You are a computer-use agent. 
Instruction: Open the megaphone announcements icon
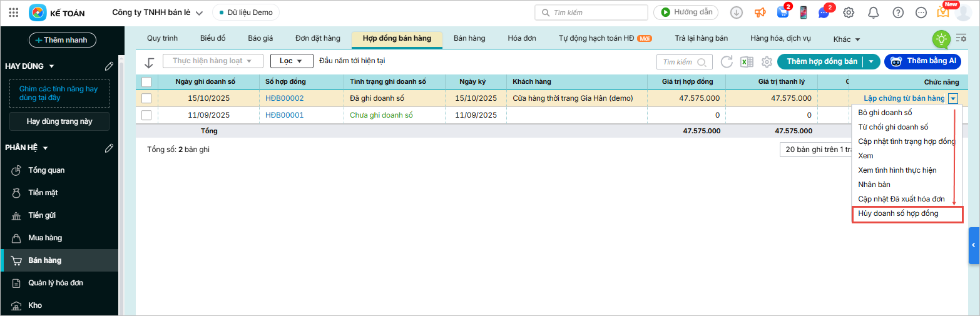[x=760, y=13]
